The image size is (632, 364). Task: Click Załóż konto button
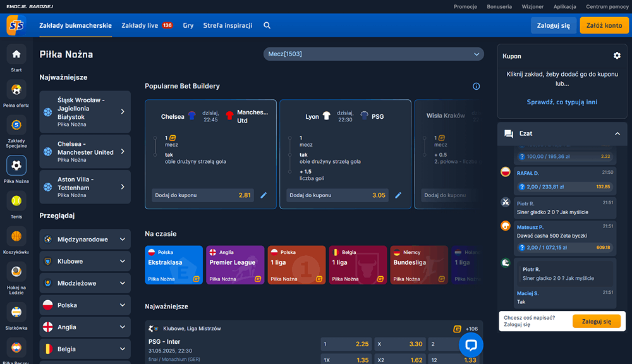(x=604, y=25)
